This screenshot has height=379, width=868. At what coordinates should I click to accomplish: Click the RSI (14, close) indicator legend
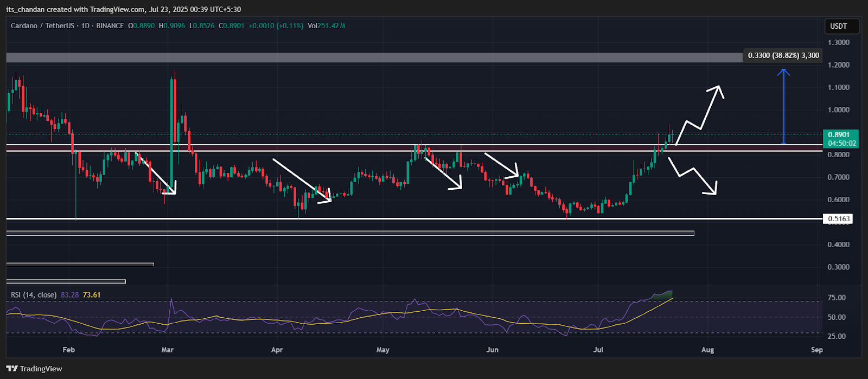coord(34,295)
